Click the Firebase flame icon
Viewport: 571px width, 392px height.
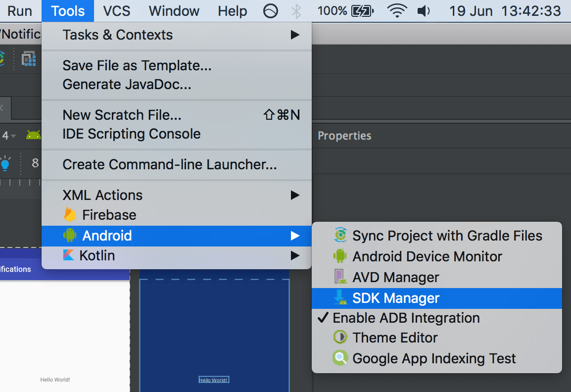coord(70,215)
